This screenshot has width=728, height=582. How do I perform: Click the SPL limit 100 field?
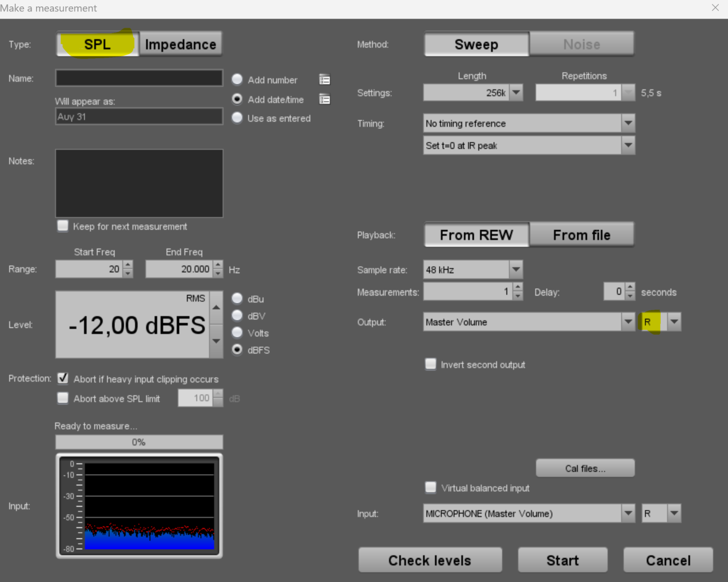pos(195,398)
